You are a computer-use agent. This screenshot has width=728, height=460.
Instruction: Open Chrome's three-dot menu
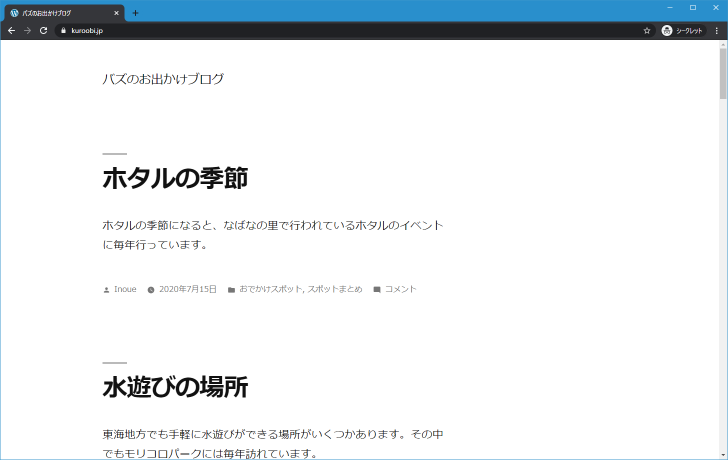click(716, 31)
